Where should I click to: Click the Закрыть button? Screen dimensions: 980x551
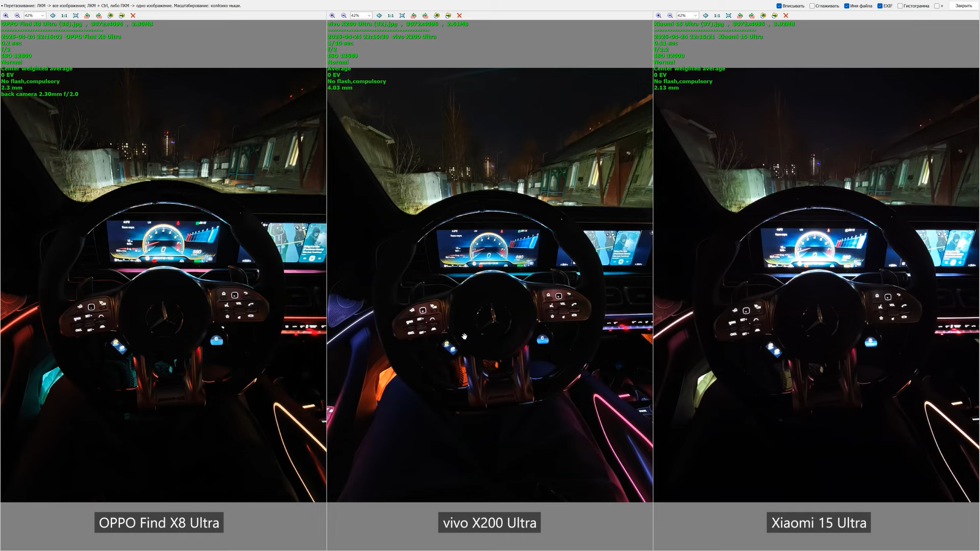point(963,6)
